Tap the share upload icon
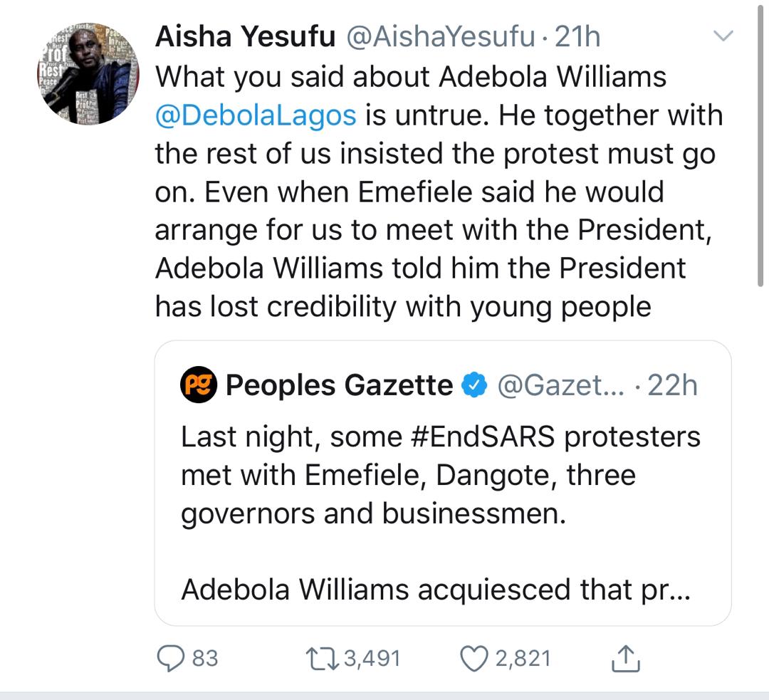Viewport: 769px width, 700px height. coord(626,659)
